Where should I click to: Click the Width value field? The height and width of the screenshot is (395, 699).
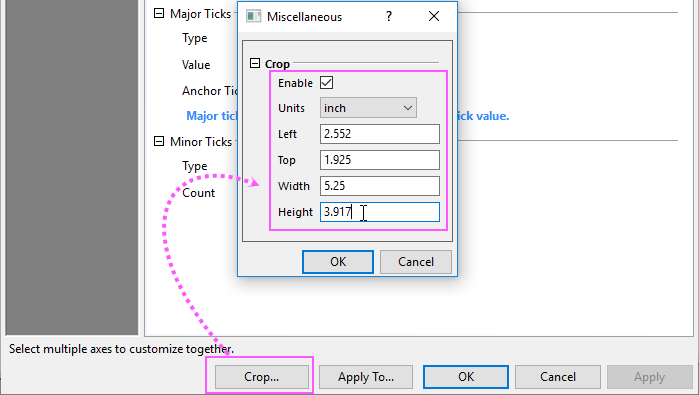380,186
